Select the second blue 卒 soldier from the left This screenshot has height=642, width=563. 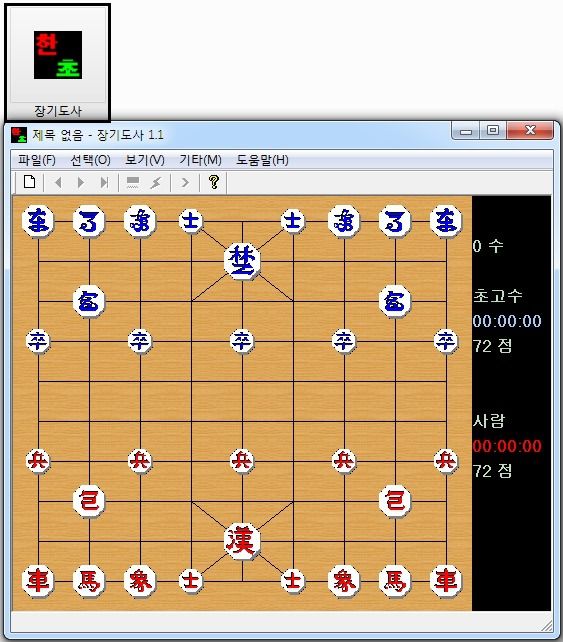point(140,341)
